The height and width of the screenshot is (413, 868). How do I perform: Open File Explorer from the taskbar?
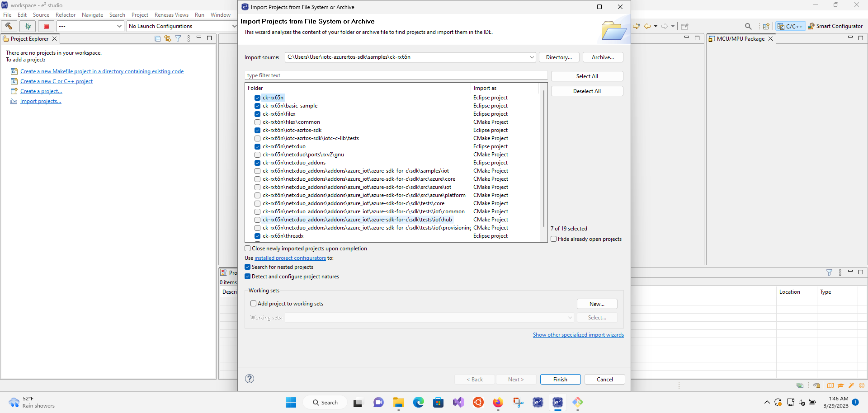(398, 402)
